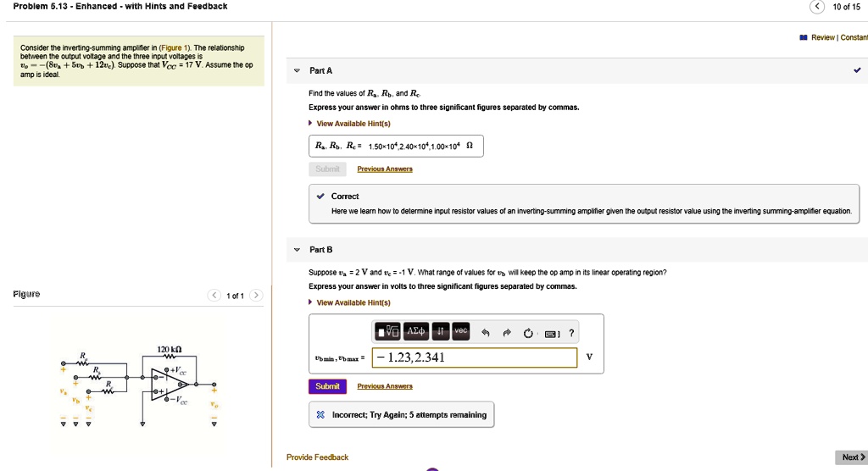Viewport: 868px width, 471px height.
Task: Go to previous problem arrow near 10 of 15
Action: pyautogui.click(x=816, y=7)
